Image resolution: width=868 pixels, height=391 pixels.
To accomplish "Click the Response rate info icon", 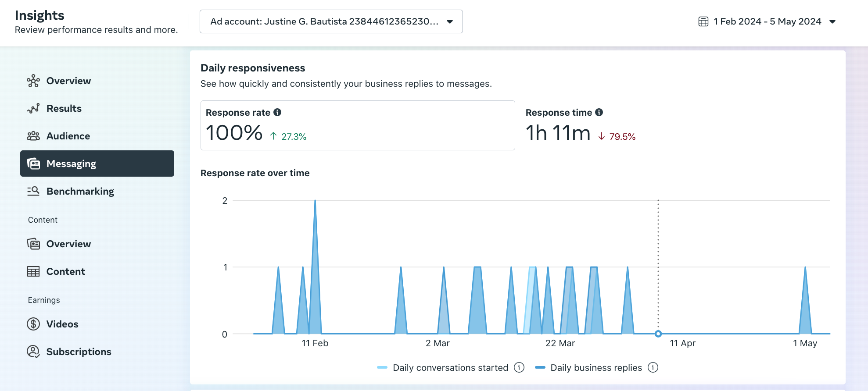I will pyautogui.click(x=277, y=112).
